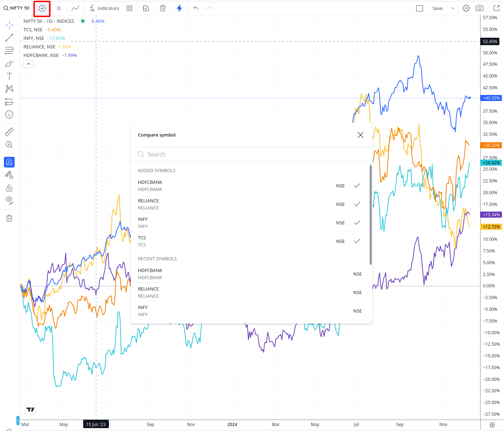
Task: Take a chart snapshot with camera icon
Action: [x=479, y=8]
